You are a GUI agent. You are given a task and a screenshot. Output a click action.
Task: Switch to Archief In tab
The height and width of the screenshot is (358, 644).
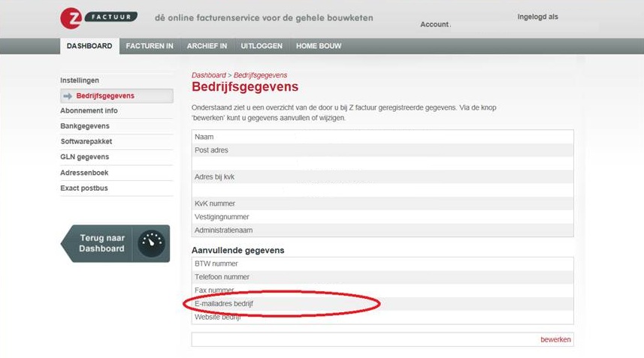[x=207, y=46]
